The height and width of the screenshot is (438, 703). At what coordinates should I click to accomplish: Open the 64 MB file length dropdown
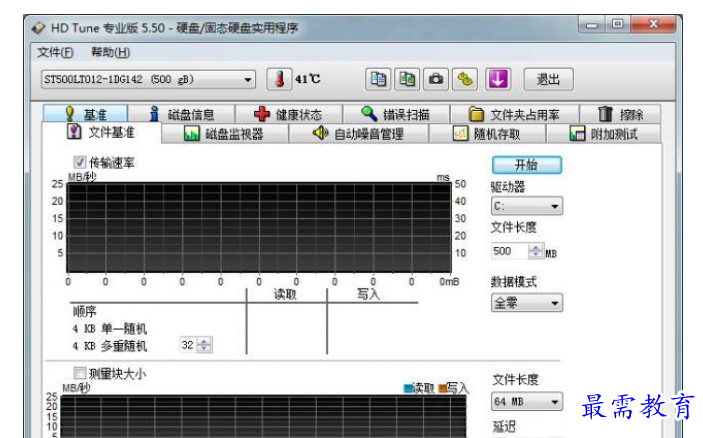[527, 402]
